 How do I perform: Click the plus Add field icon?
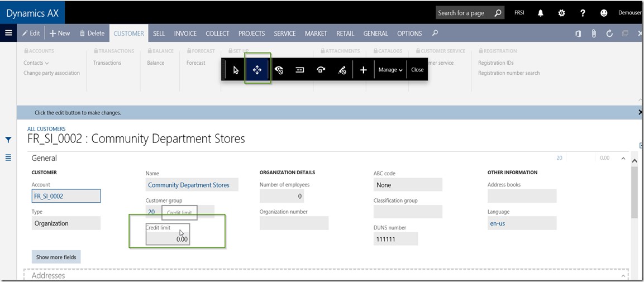click(x=364, y=70)
